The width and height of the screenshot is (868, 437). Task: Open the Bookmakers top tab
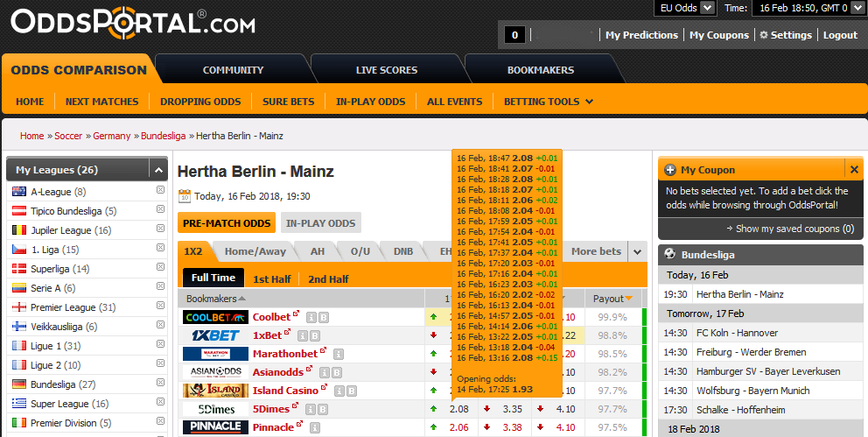coord(540,70)
